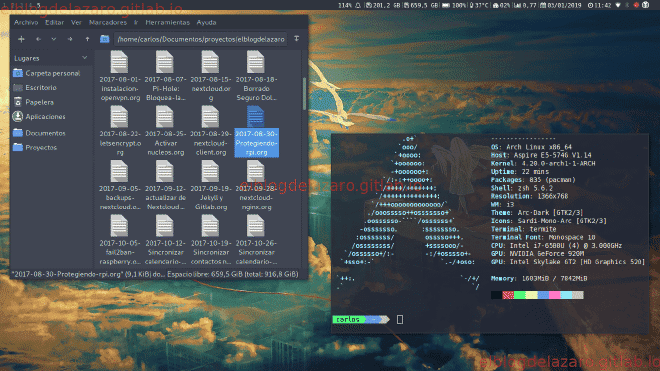Open the Editar menu

click(54, 22)
